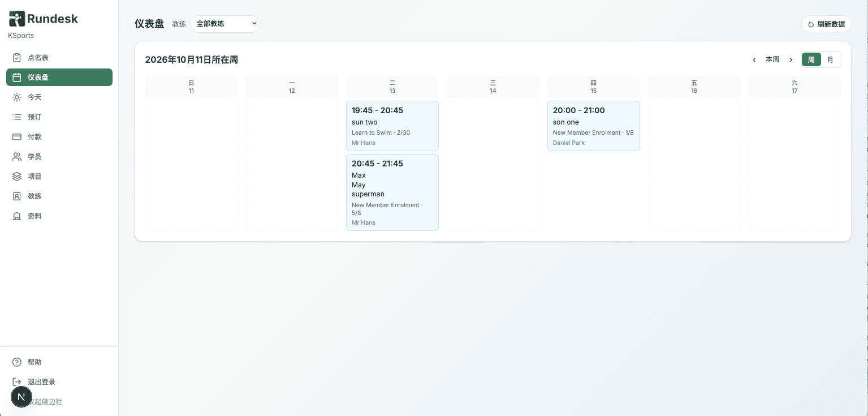The width and height of the screenshot is (868, 416).
Task: Click the Learn to Swim · 2/30 label
Action: coord(381,132)
